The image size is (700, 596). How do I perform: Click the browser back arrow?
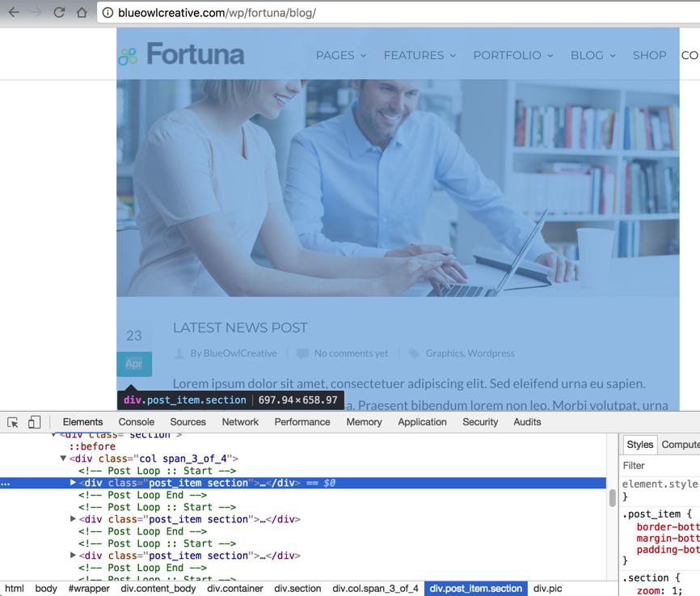click(x=15, y=12)
